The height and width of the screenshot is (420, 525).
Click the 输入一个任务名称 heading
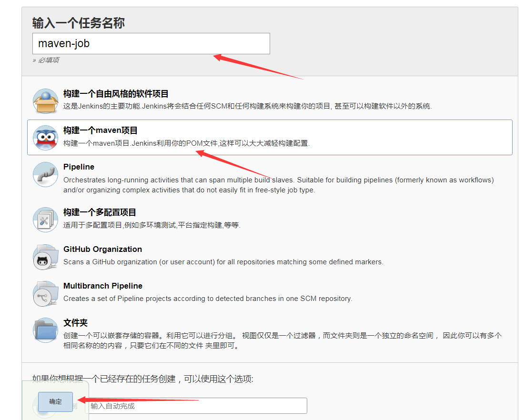(x=78, y=23)
